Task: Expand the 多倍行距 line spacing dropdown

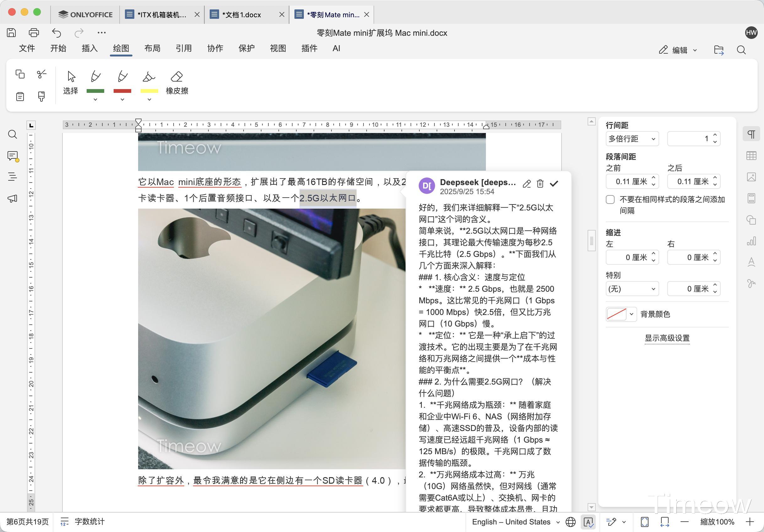Action: 632,139
